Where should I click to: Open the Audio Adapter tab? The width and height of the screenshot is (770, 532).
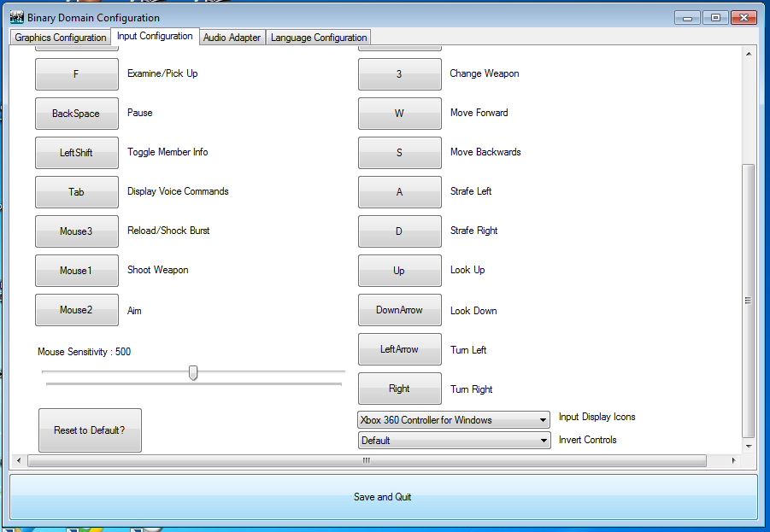tap(232, 38)
